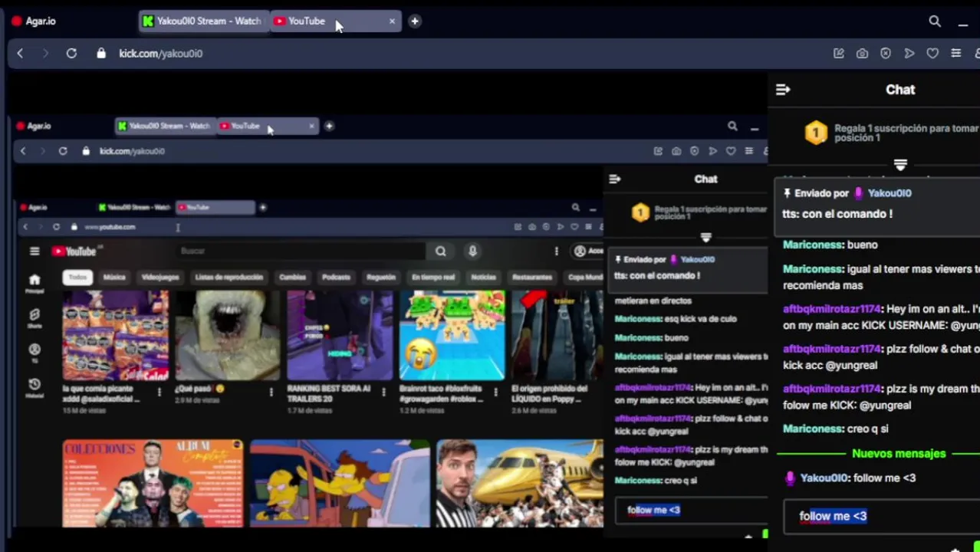Click aftbqkmilrotazr1174 'Hey im on an alt' message
This screenshot has height=552, width=980.
tap(831, 309)
